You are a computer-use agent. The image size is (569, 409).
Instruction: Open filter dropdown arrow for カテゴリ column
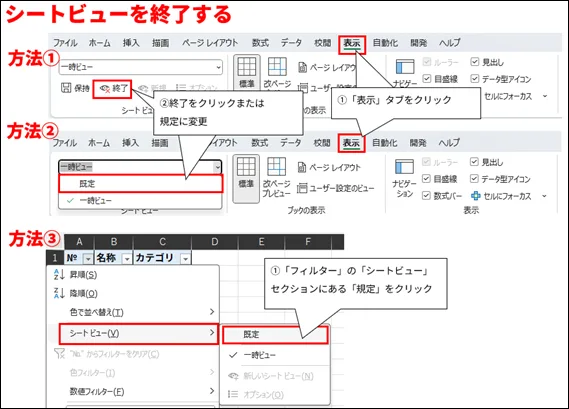tap(185, 258)
